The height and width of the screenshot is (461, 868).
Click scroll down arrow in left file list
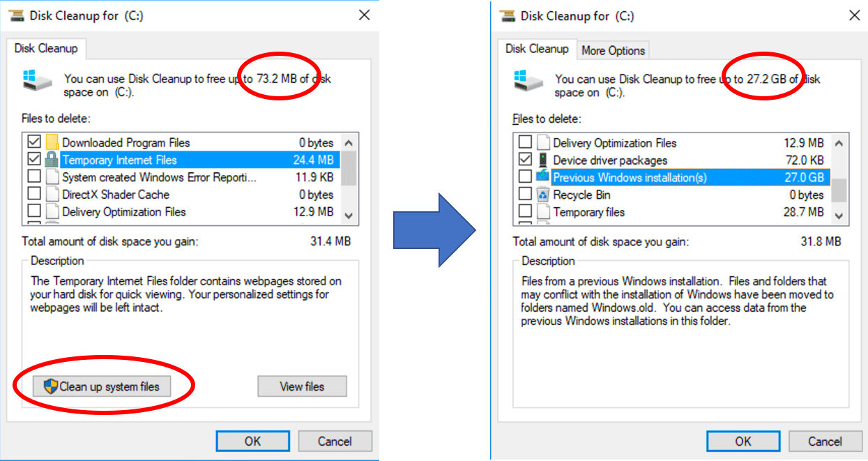pos(350,216)
